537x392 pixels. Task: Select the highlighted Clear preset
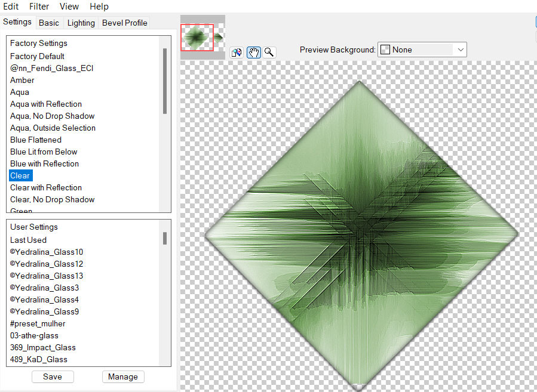pos(20,175)
